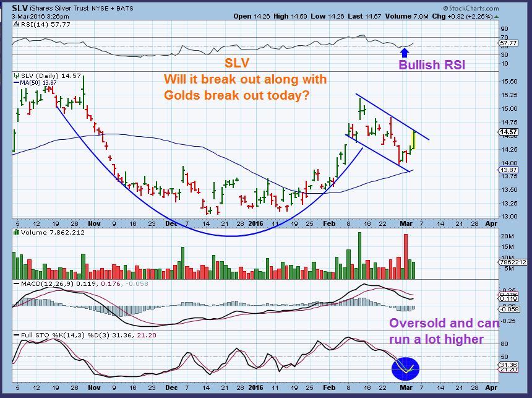Click the 15.00 price axis label

point(509,109)
